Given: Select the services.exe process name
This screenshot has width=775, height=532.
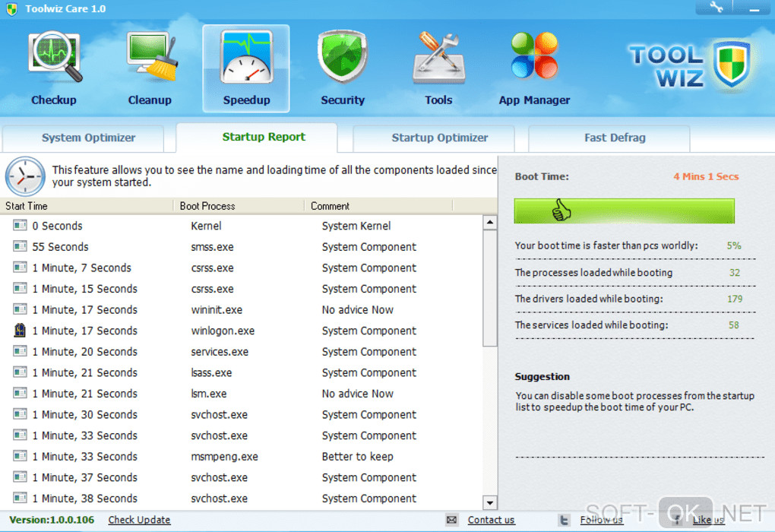Looking at the screenshot, I should pos(220,352).
